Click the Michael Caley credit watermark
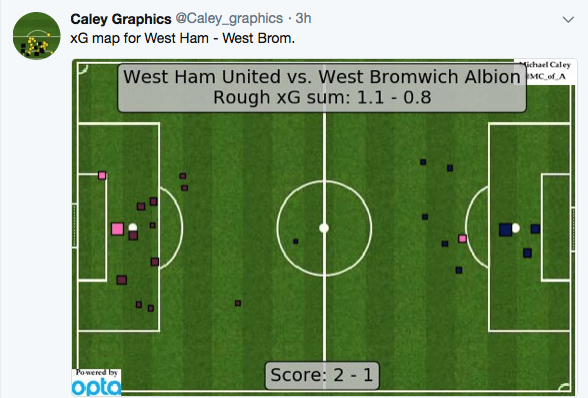Screen dimensions: 588x398 pos(546,71)
